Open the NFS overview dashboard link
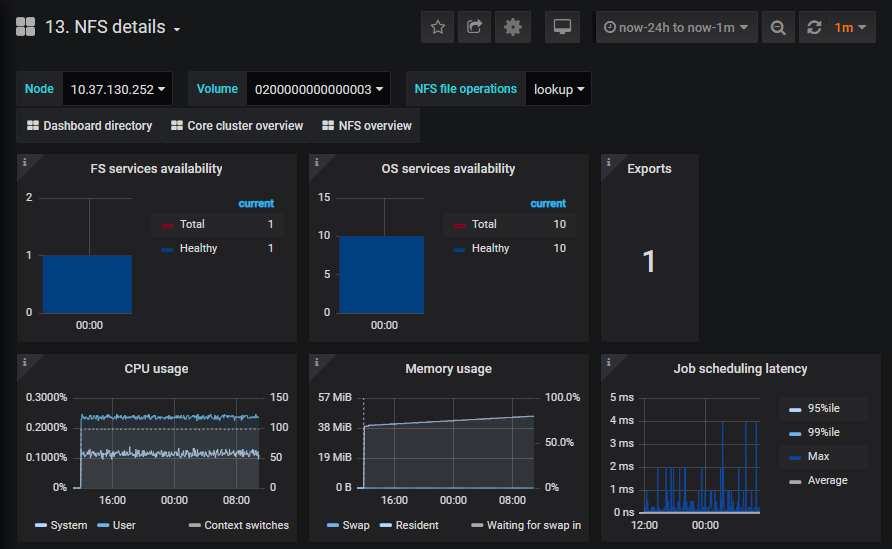The width and height of the screenshot is (892, 549). tap(367, 126)
